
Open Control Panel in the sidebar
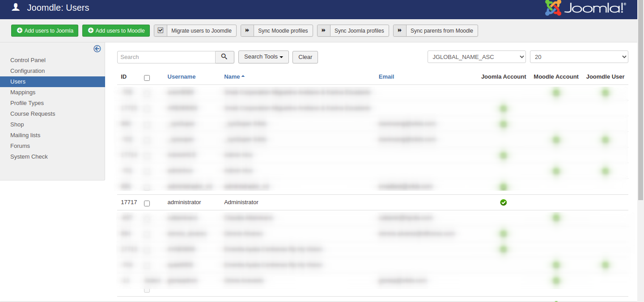28,60
